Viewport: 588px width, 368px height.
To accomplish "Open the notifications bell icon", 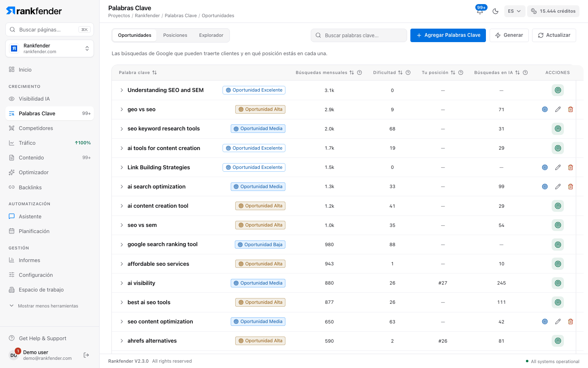I will (480, 11).
